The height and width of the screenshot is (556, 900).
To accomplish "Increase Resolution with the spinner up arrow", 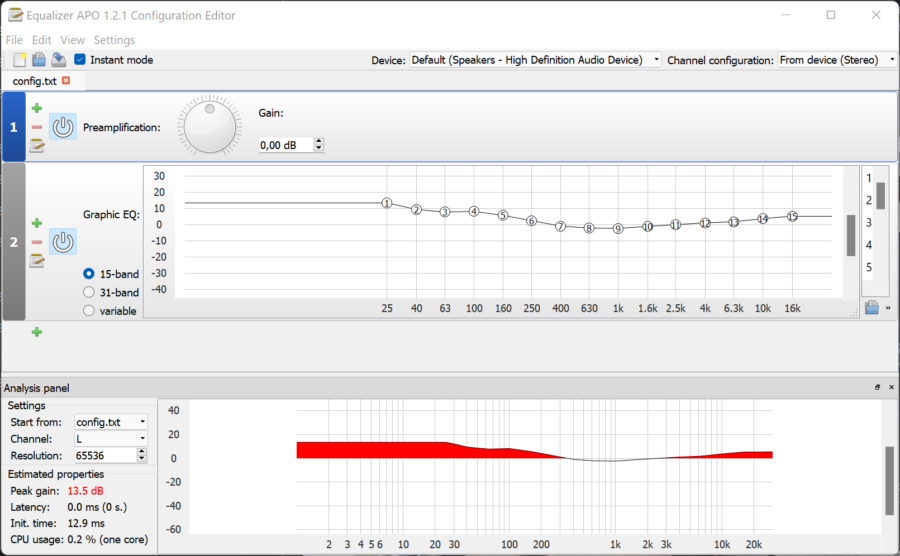I will pos(142,452).
